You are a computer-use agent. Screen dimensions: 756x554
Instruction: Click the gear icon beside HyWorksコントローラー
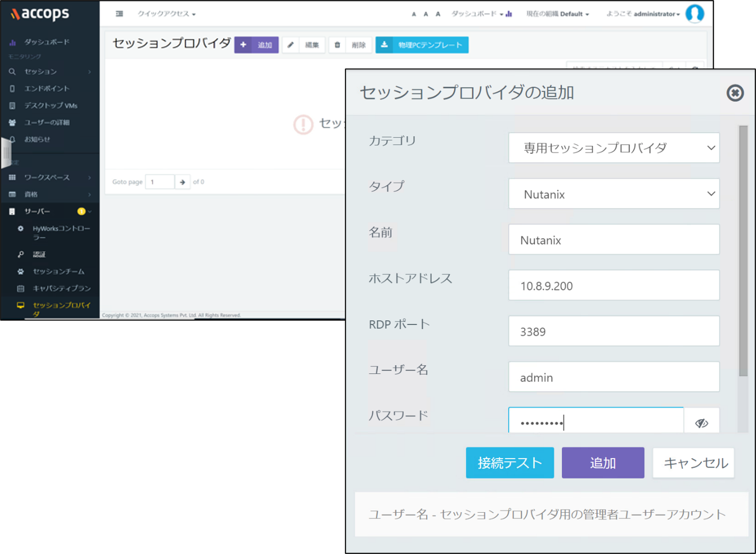pyautogui.click(x=21, y=228)
